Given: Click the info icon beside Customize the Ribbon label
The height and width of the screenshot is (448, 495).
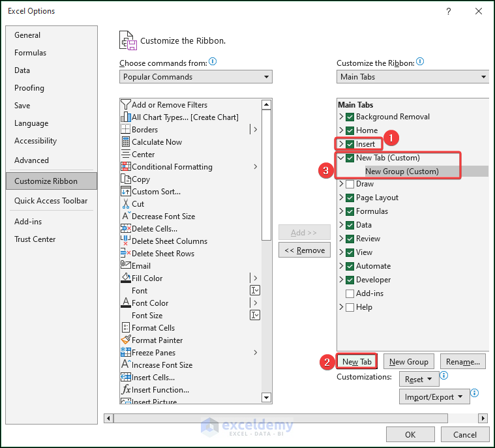Looking at the screenshot, I should 420,61.
